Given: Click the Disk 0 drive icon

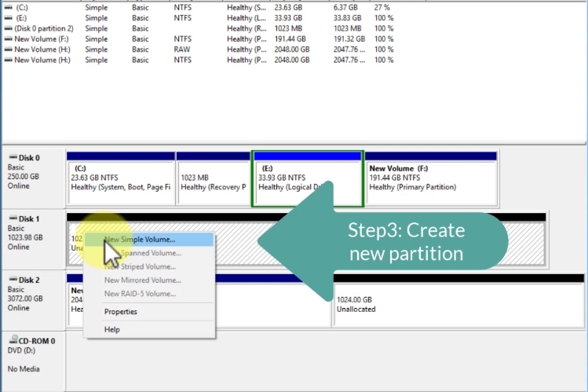Looking at the screenshot, I should (11, 157).
